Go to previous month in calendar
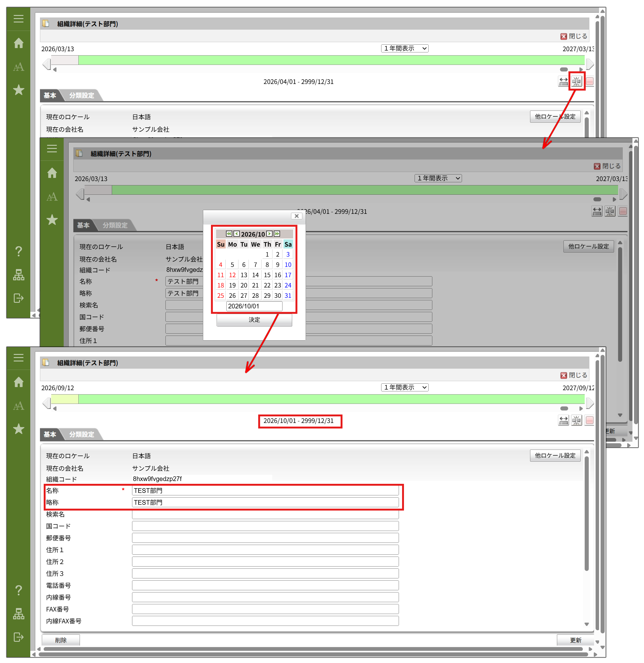This screenshot has height=663, width=644. click(236, 234)
